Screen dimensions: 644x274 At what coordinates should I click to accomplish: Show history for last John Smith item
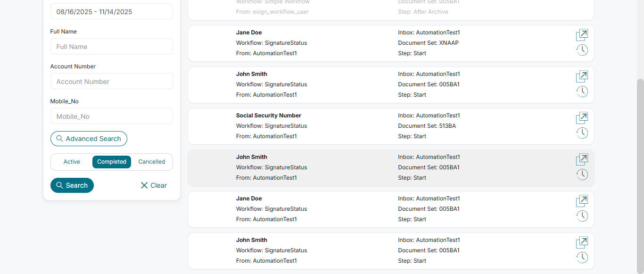[582, 257]
